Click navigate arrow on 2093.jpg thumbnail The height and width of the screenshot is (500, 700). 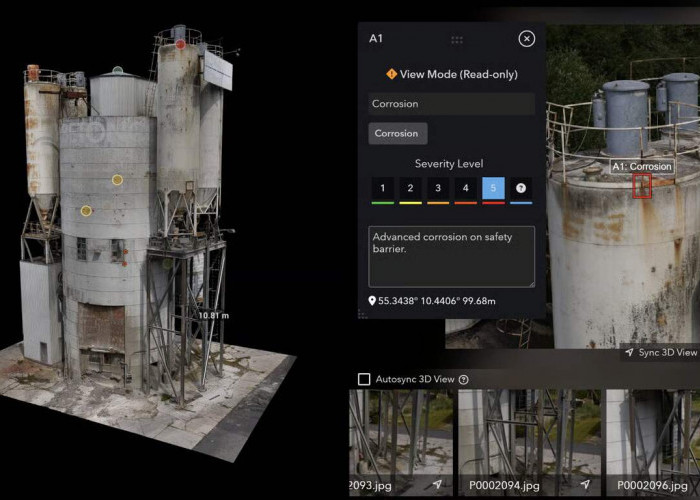point(438,485)
